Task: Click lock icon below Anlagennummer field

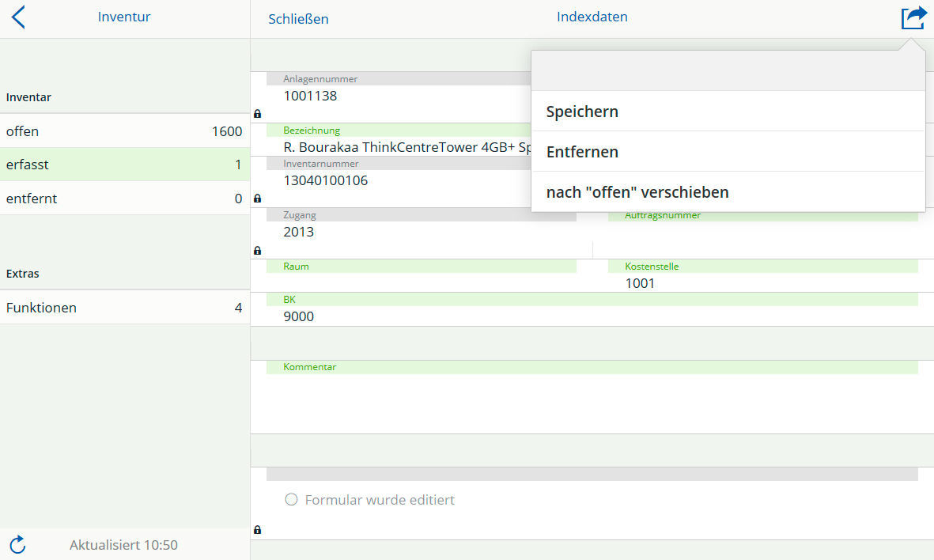Action: coord(257,114)
